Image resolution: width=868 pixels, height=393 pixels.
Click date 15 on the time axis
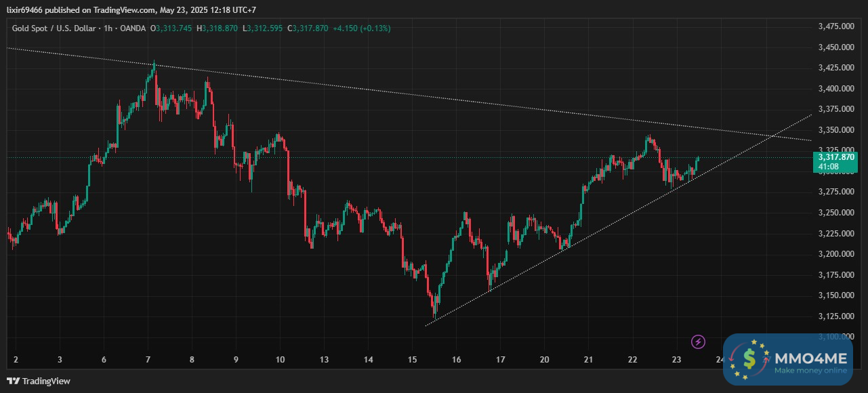pyautogui.click(x=413, y=360)
